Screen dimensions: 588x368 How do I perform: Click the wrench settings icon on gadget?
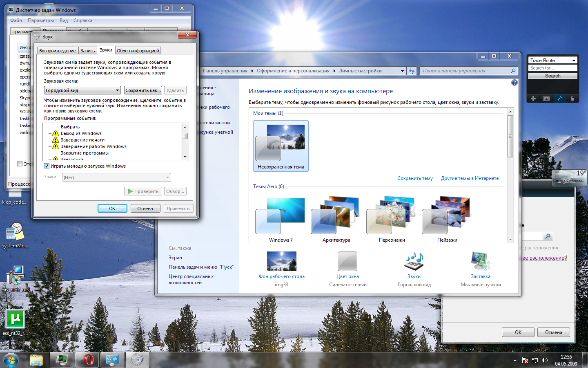[x=559, y=99]
